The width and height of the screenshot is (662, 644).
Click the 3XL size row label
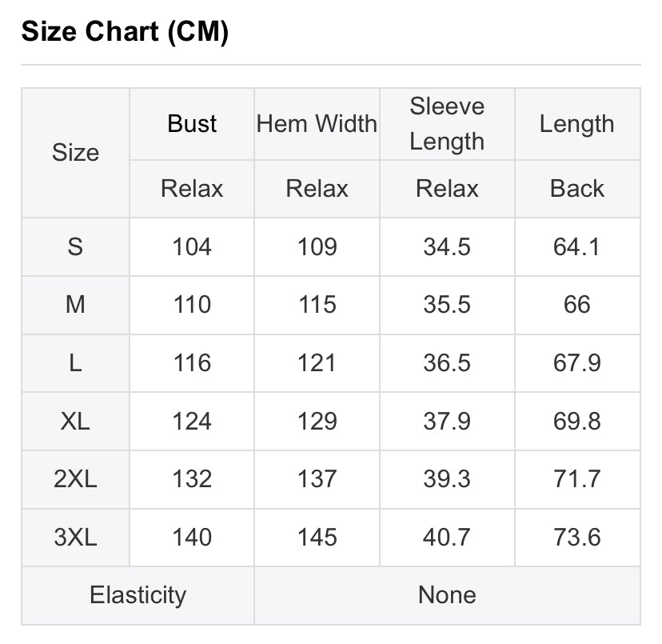tap(76, 538)
